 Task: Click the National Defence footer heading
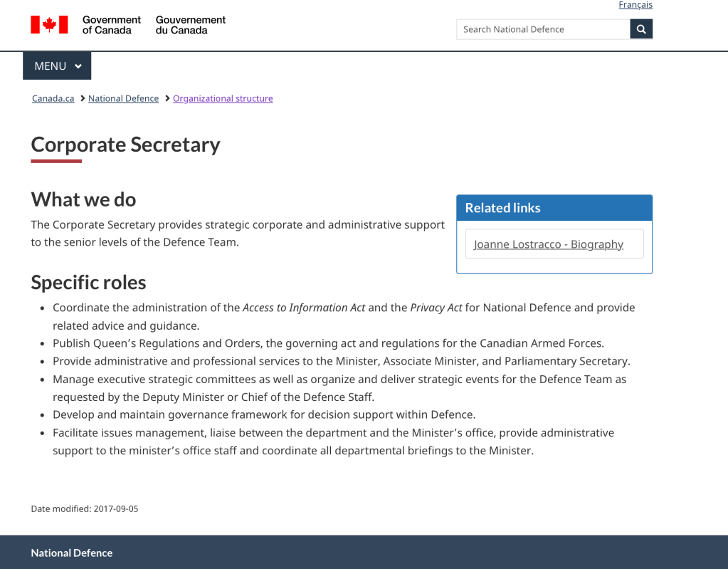[x=71, y=553]
